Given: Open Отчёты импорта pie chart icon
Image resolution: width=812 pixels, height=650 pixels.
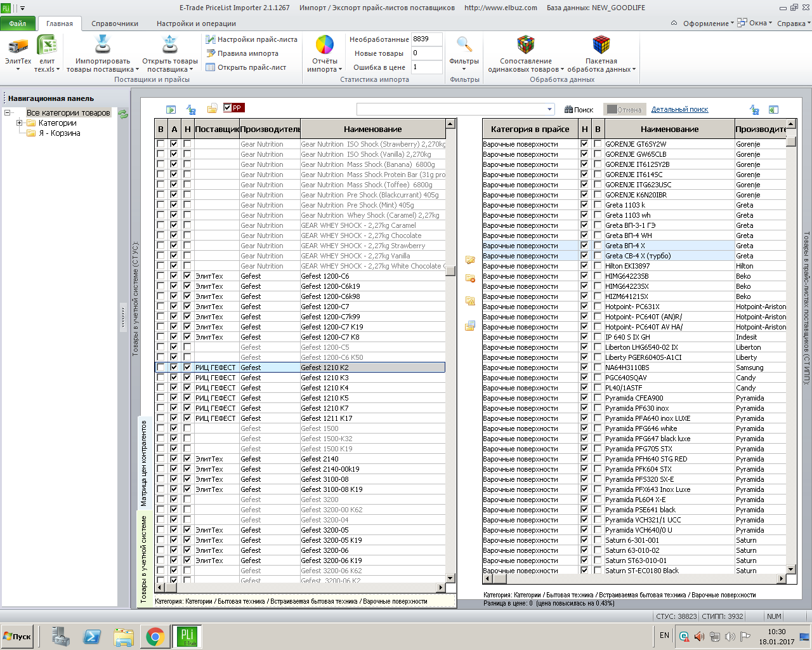Looking at the screenshot, I should (x=325, y=45).
